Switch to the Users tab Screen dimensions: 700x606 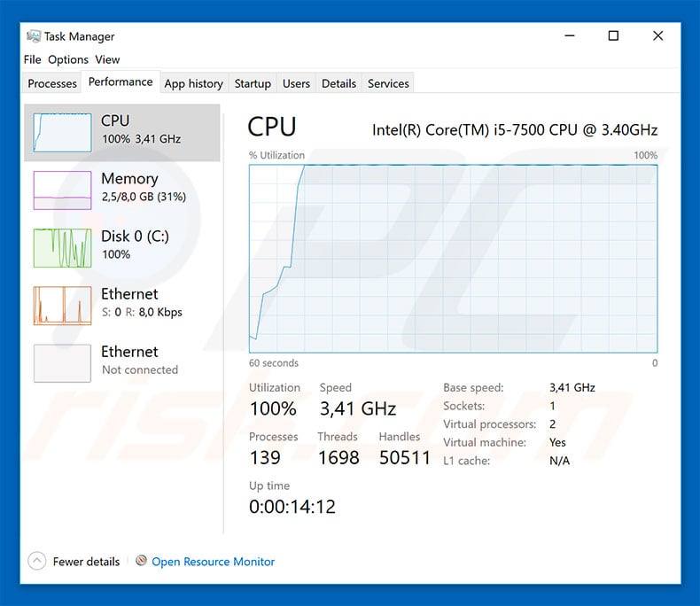(296, 83)
